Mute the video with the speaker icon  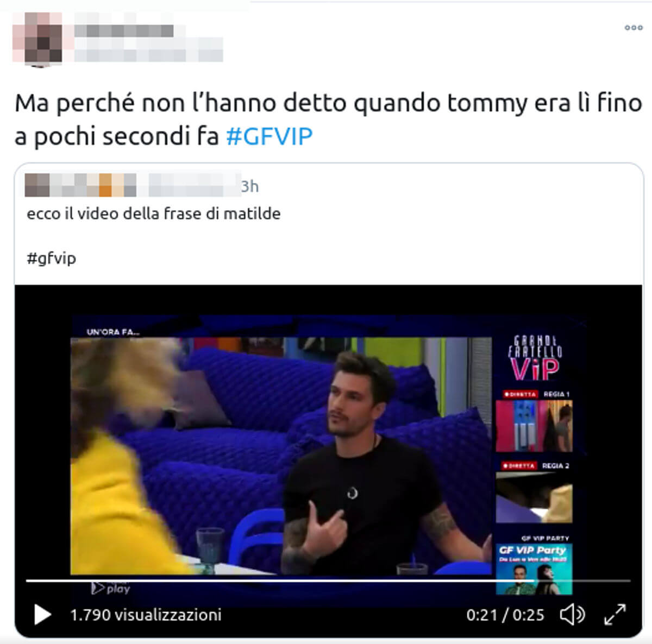coord(572,615)
